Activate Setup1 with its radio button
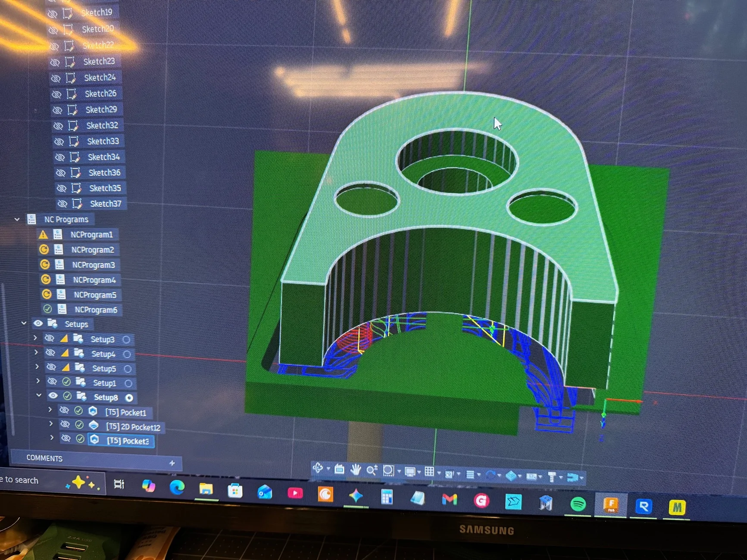The width and height of the screenshot is (747, 560). 128,383
